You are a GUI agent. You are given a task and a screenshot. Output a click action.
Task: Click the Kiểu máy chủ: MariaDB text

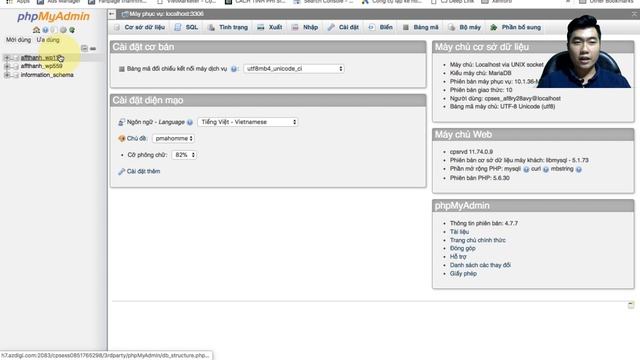click(x=480, y=73)
